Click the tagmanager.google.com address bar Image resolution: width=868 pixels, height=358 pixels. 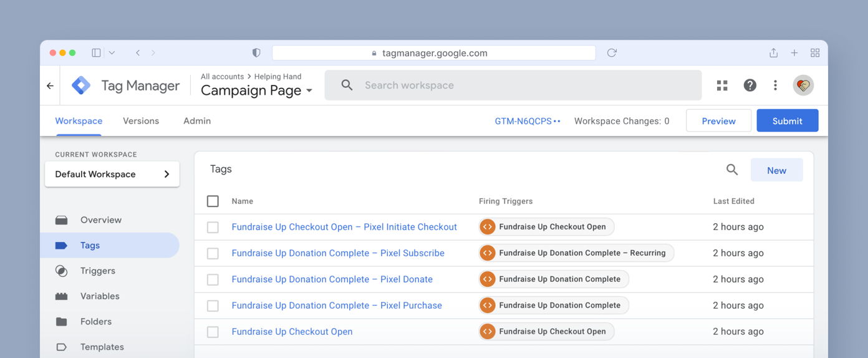(x=433, y=53)
